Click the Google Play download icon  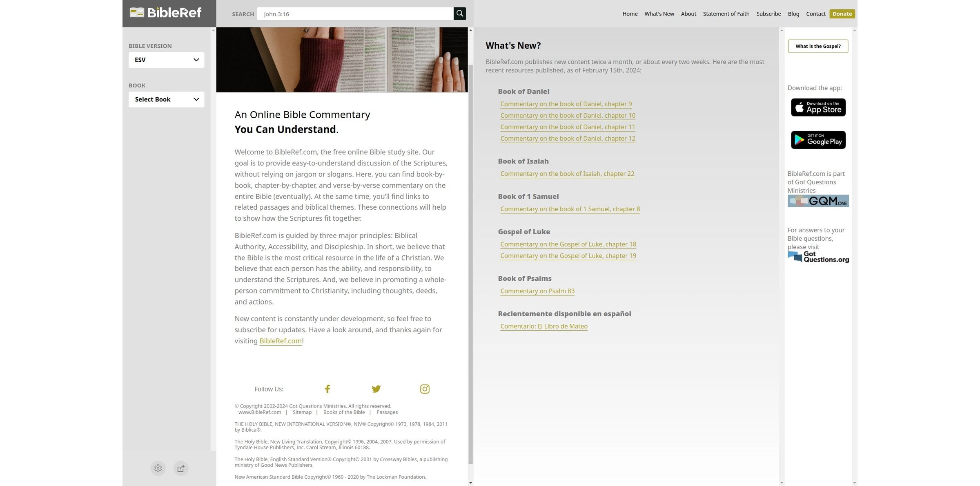pyautogui.click(x=818, y=139)
